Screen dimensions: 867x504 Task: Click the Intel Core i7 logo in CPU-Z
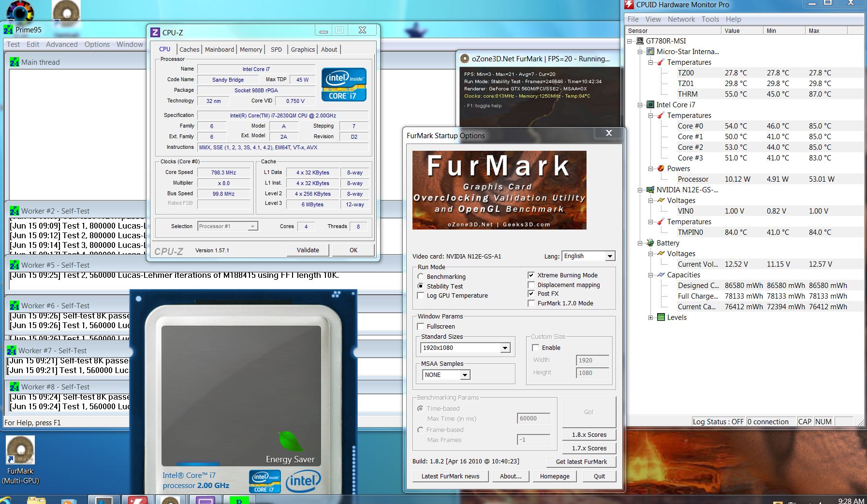click(x=344, y=85)
